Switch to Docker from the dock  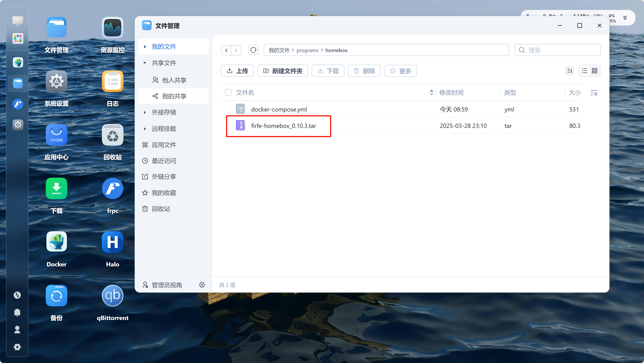pos(18,62)
